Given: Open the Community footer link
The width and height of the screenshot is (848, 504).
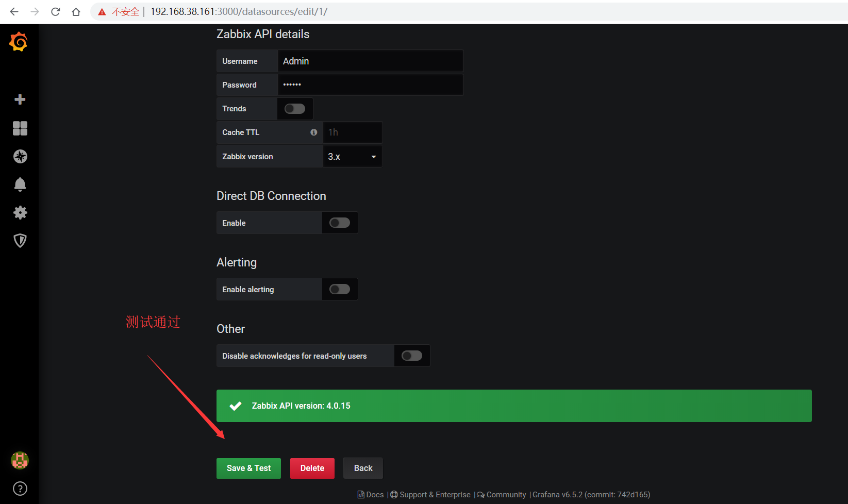Looking at the screenshot, I should [x=502, y=495].
